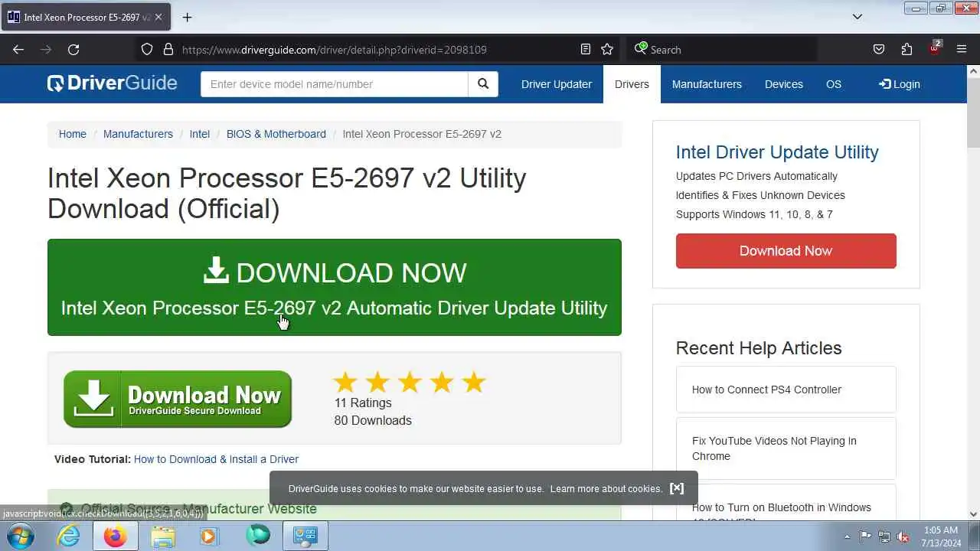The width and height of the screenshot is (980, 551).
Task: Show hidden tray icons arrow
Action: (x=847, y=536)
